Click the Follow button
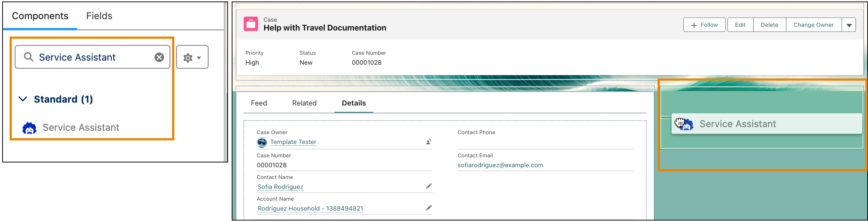Screen dimensions: 868x222 pyautogui.click(x=704, y=25)
